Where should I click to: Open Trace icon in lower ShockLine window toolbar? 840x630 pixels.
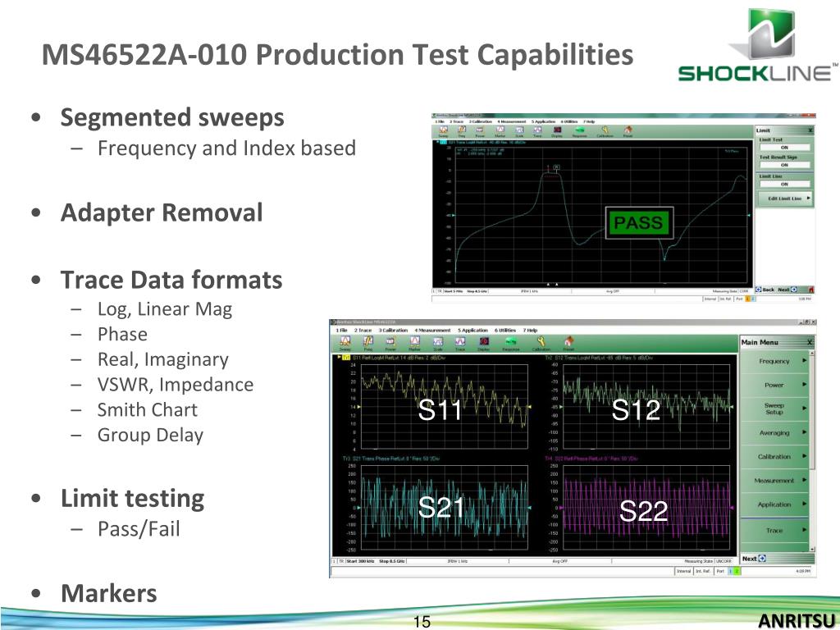pyautogui.click(x=460, y=343)
